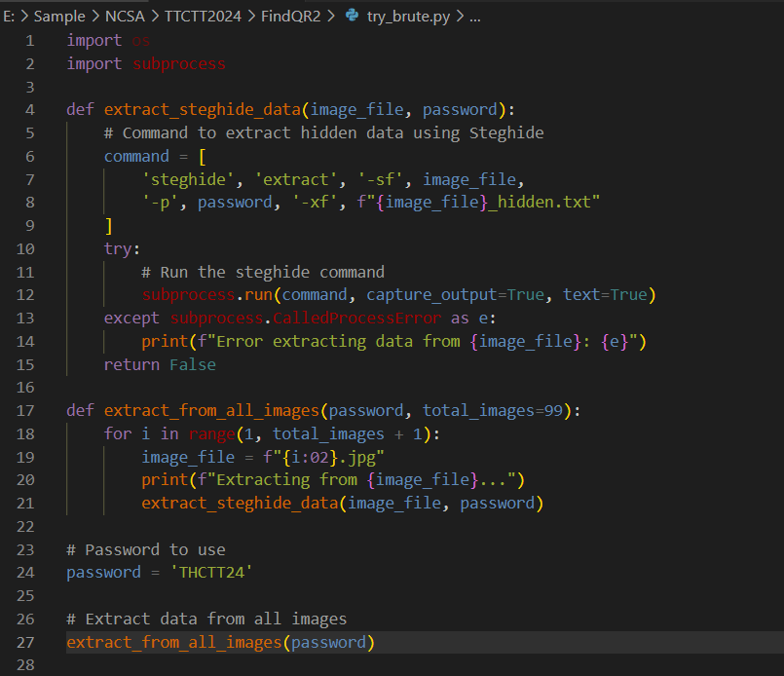Click line number 4 in gutter

30,109
